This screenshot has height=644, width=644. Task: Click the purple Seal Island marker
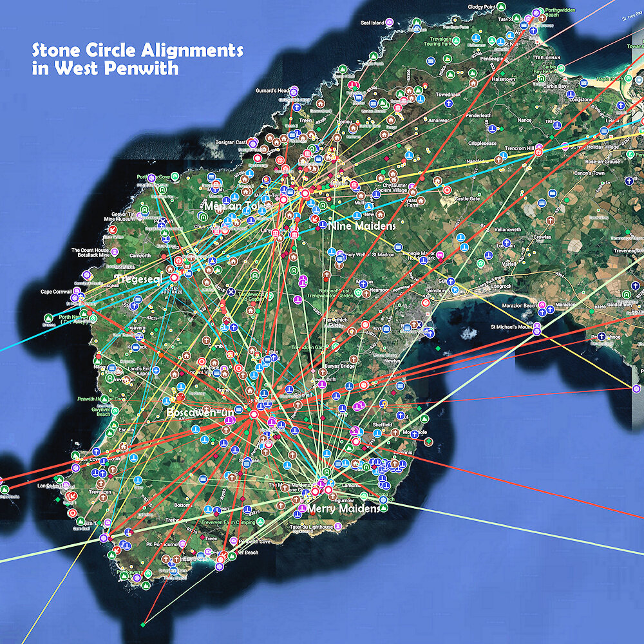(390, 22)
